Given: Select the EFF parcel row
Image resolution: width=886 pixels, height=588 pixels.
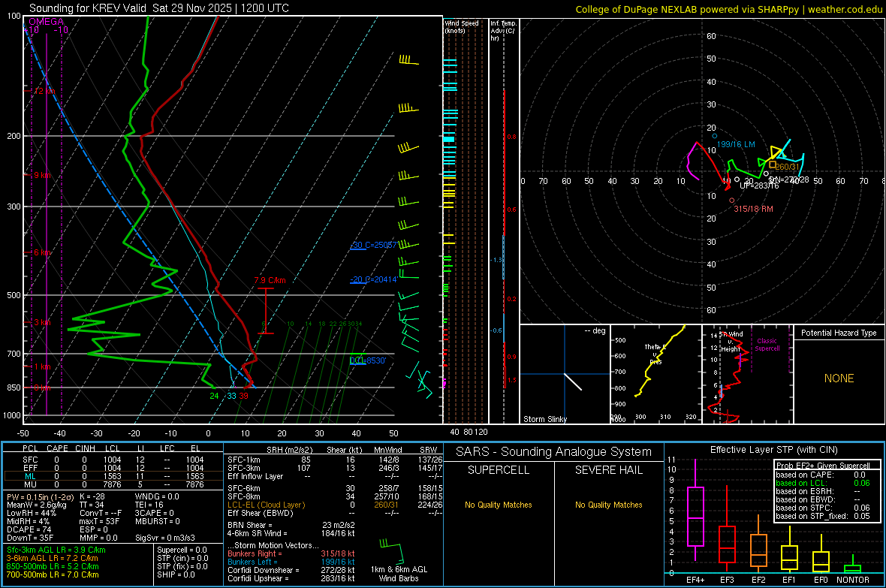Looking at the screenshot, I should [113, 468].
